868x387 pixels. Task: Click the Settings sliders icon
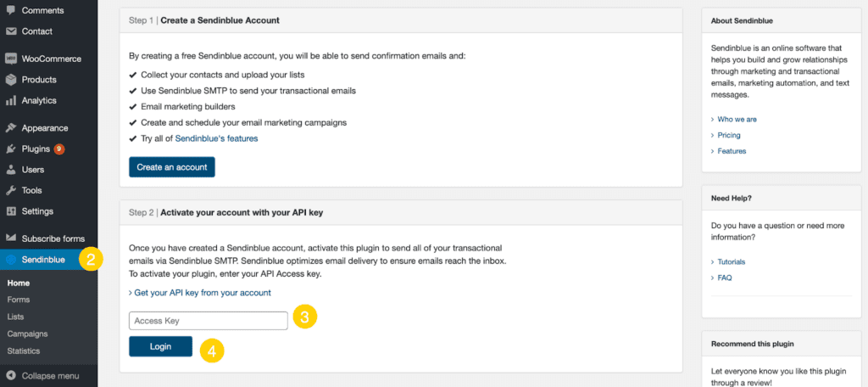pyautogui.click(x=10, y=211)
